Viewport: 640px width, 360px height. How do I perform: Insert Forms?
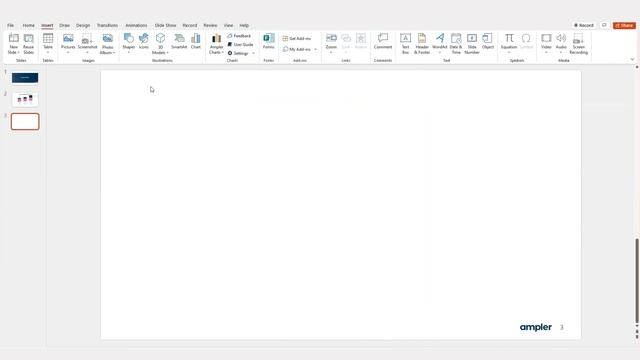coord(269,42)
